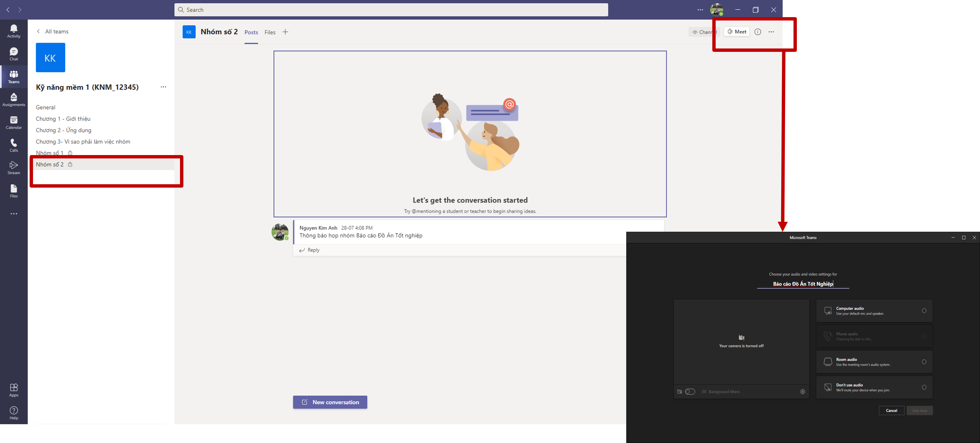The width and height of the screenshot is (980, 443).
Task: Switch to the Files tab
Action: [270, 32]
